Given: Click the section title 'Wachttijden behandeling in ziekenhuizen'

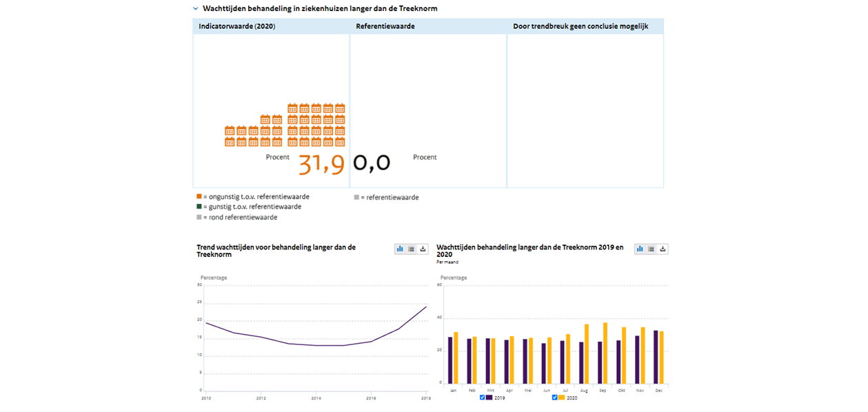Looking at the screenshot, I should [x=320, y=9].
